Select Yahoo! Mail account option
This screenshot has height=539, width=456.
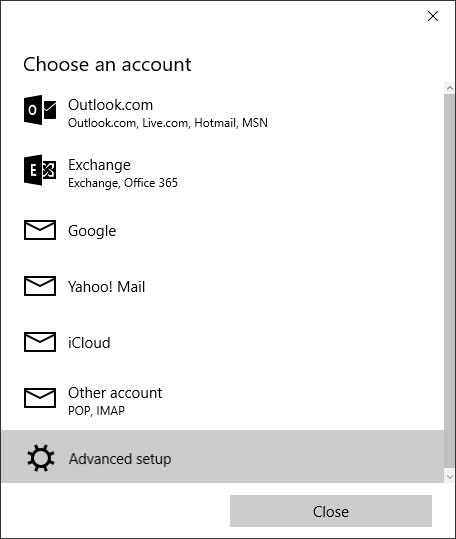pyautogui.click(x=222, y=286)
